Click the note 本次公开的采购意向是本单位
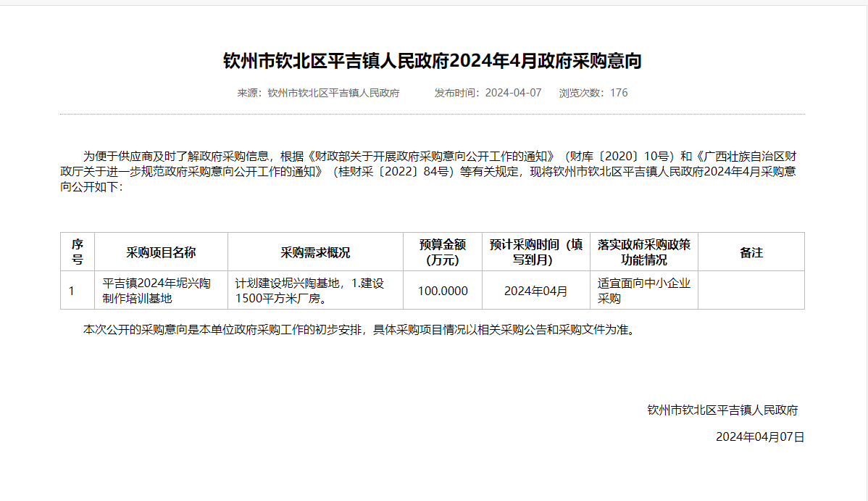The image size is (868, 501). pyautogui.click(x=360, y=331)
